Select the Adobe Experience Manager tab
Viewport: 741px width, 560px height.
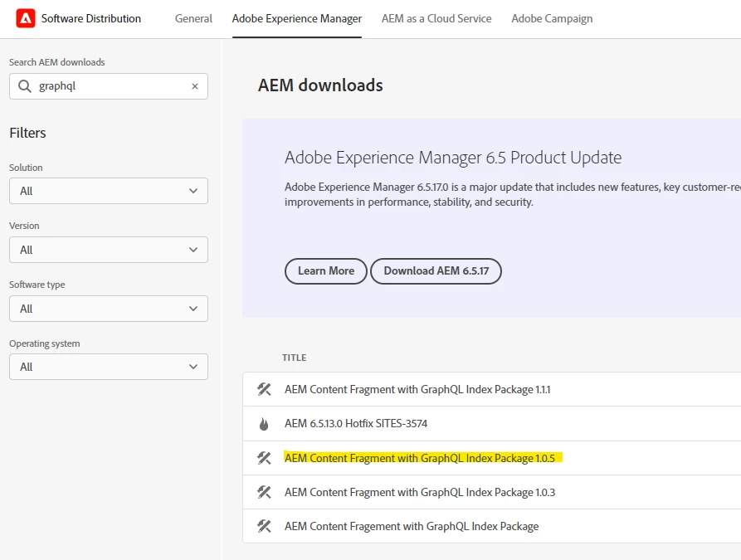point(297,18)
